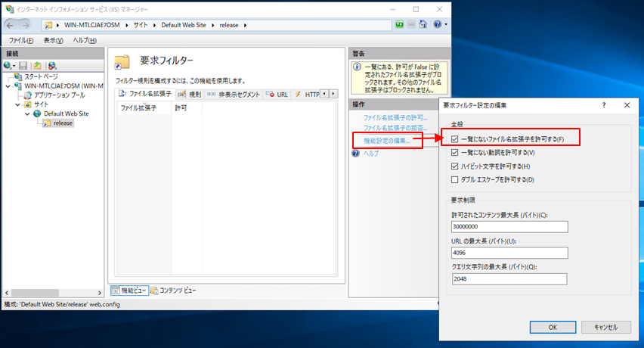Select アプリケーション プール tree item
644x348 pixels.
59,95
